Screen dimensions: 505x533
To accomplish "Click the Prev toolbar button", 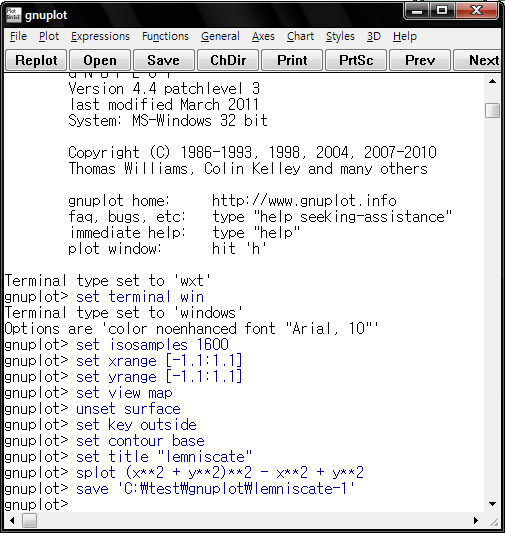I will [x=420, y=60].
